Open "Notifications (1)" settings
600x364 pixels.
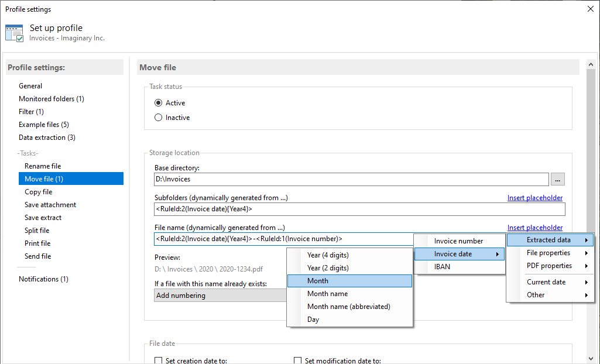point(43,279)
